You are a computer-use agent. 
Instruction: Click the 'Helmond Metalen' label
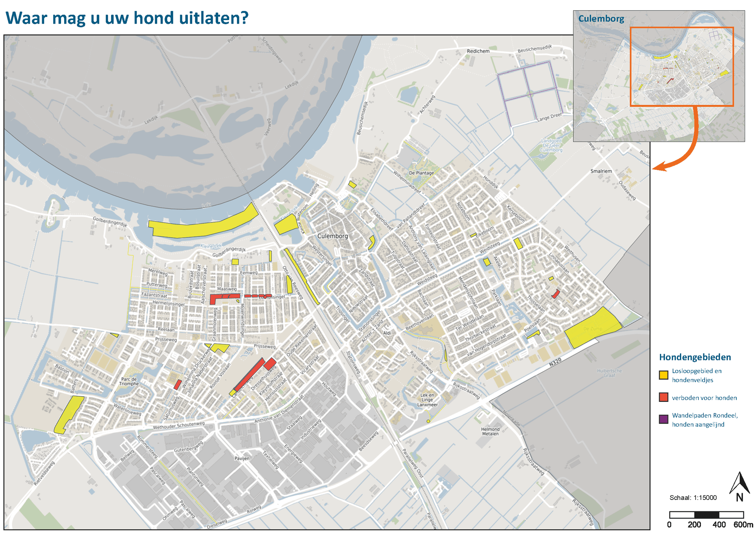point(490,431)
